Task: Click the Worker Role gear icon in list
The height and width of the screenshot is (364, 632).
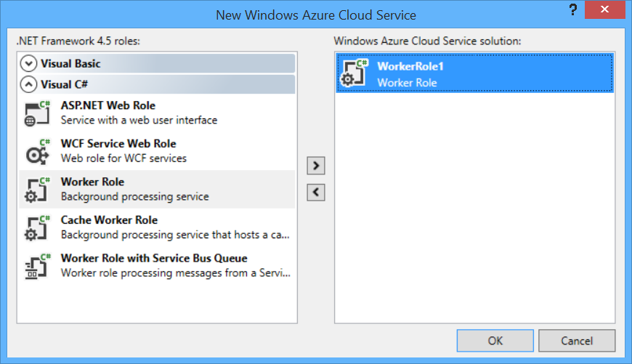Action: (x=37, y=190)
